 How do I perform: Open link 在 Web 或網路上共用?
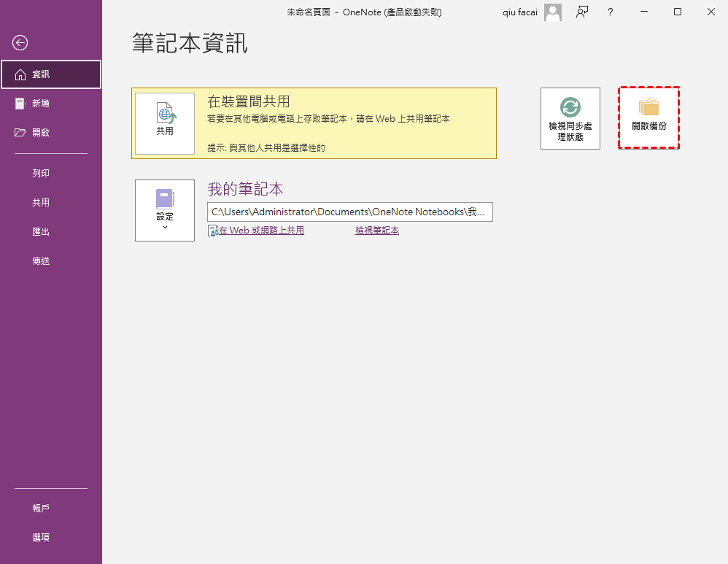pyautogui.click(x=261, y=231)
